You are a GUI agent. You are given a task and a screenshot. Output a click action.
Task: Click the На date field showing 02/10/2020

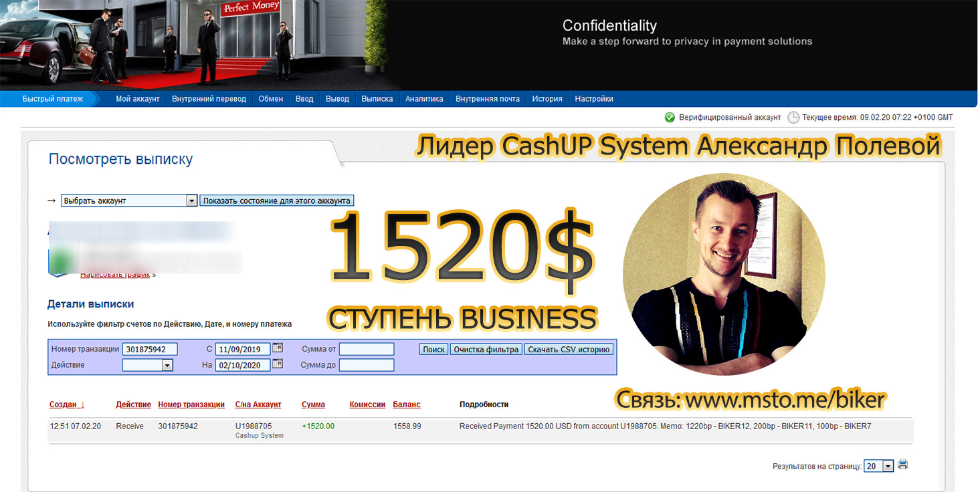pyautogui.click(x=243, y=365)
